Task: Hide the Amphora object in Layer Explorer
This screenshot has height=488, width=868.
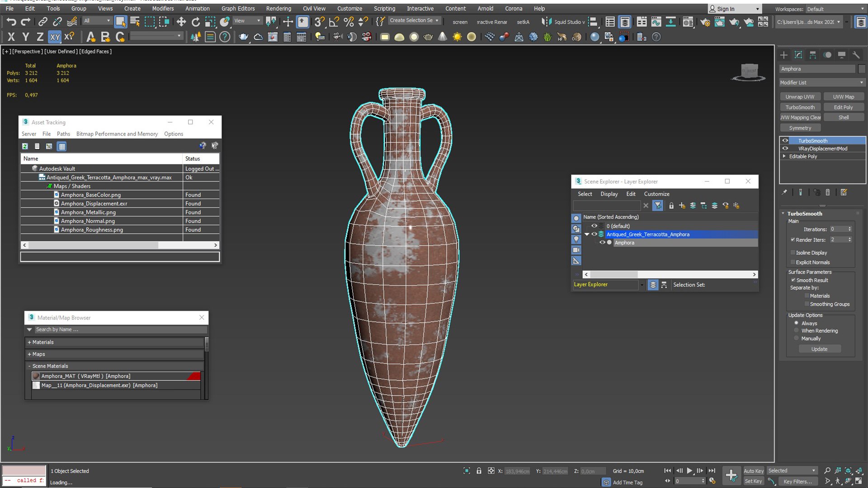Action: click(x=602, y=243)
